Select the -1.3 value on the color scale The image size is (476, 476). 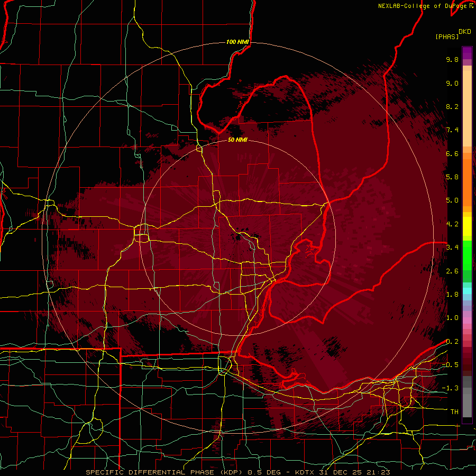451,388
